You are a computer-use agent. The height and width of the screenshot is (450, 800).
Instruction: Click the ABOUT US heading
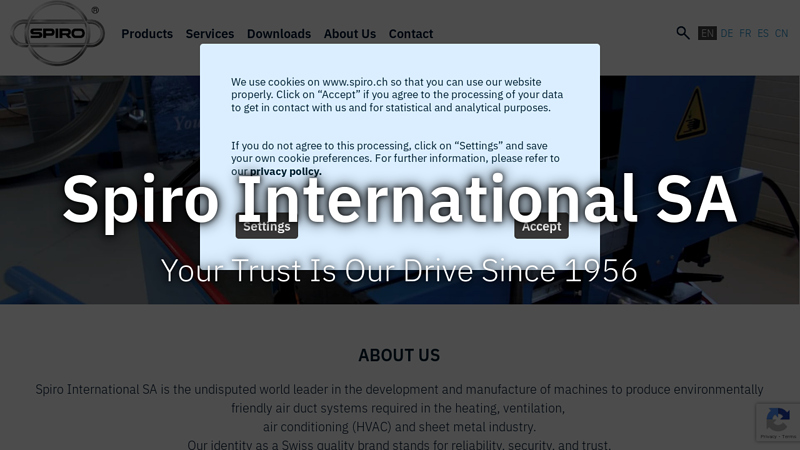pyautogui.click(x=399, y=355)
